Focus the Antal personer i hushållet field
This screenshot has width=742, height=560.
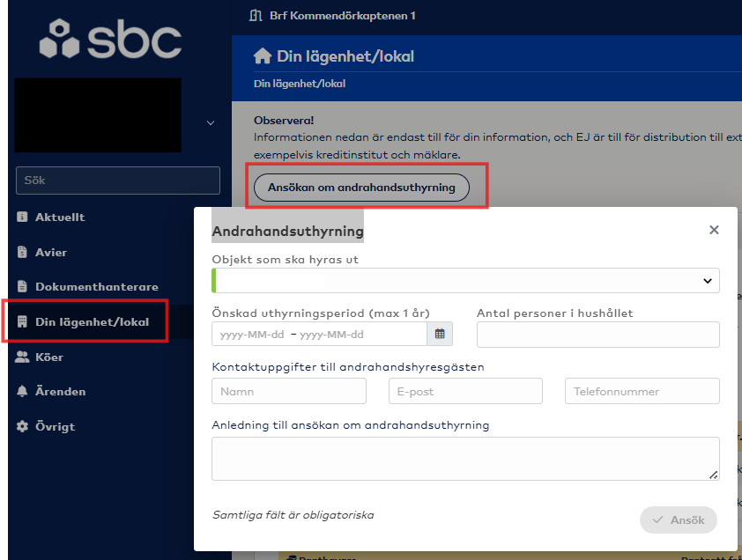coord(597,335)
